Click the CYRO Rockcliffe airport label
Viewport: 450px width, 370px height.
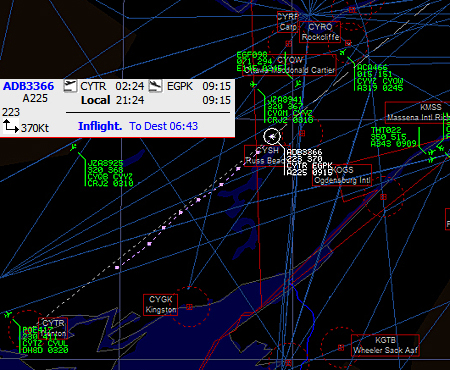coord(320,32)
